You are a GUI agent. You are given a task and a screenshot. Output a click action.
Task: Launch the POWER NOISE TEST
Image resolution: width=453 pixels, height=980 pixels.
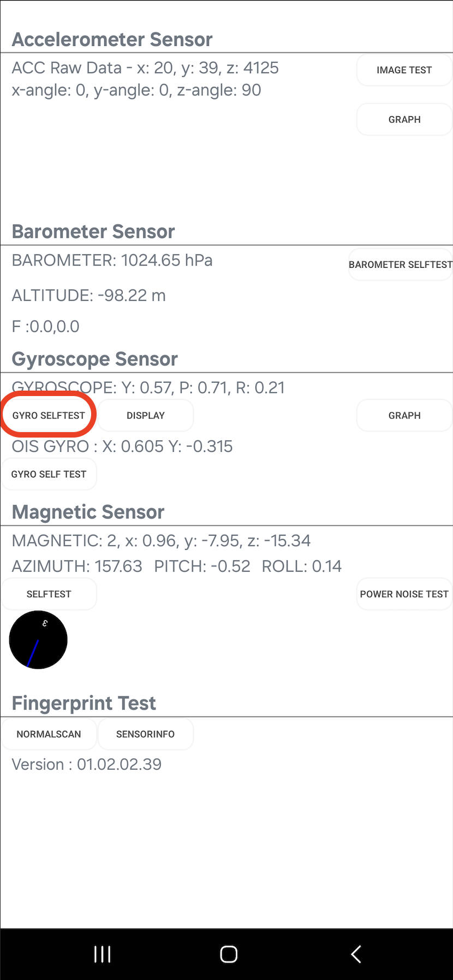pyautogui.click(x=404, y=594)
